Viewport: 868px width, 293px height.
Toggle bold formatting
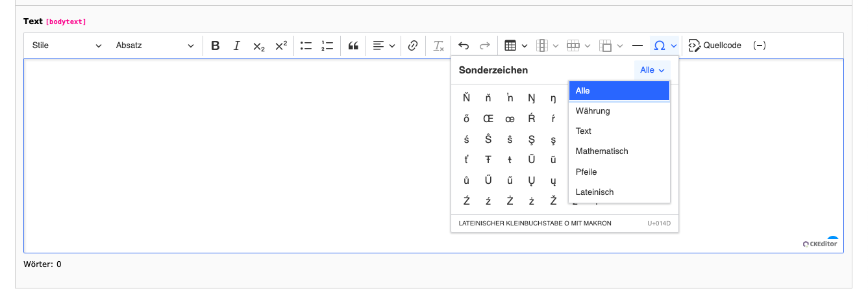(x=216, y=45)
